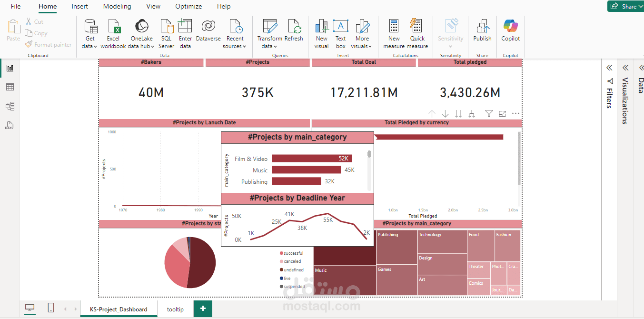Image resolution: width=644 pixels, height=319 pixels.
Task: Open More visuals gallery
Action: pyautogui.click(x=362, y=34)
